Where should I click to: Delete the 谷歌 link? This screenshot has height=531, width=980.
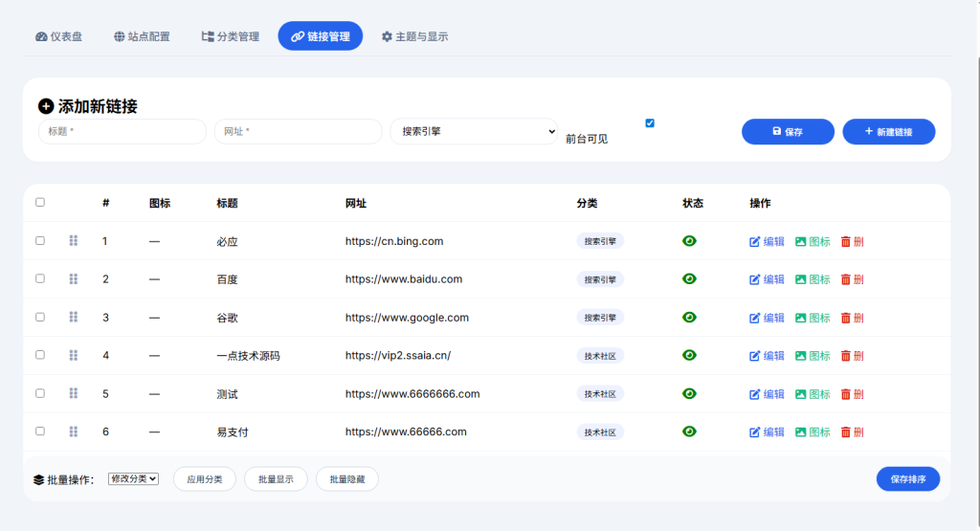(853, 318)
